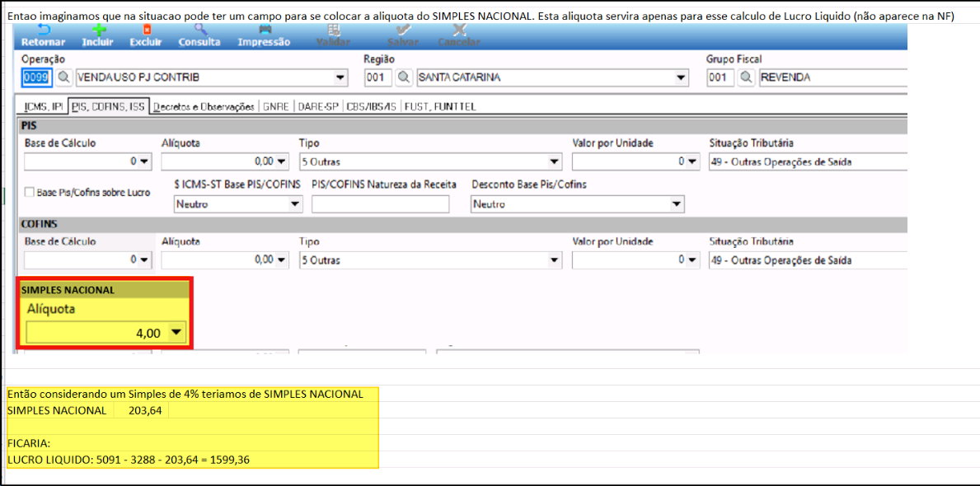Switch to the GNRE tab
This screenshot has width=980, height=486.
pos(276,107)
